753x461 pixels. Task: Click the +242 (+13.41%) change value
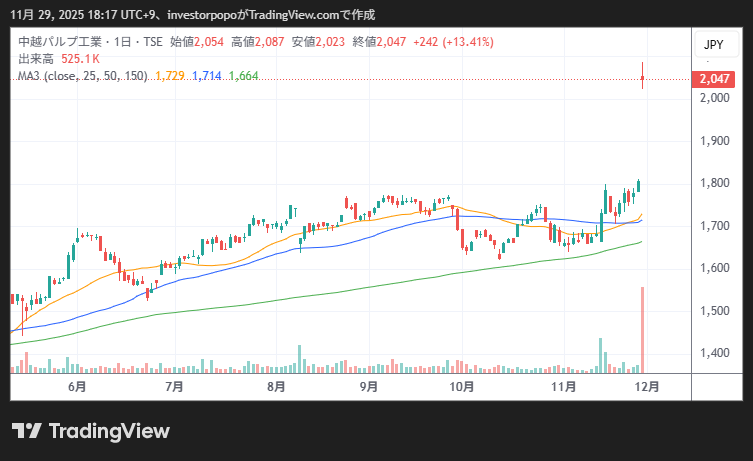pos(452,43)
